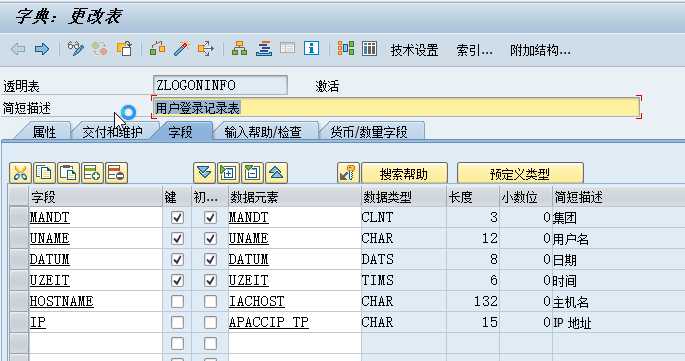Viewport: 685px width, 361px height.
Task: Cut selected field row with scissors icon
Action: (x=20, y=173)
